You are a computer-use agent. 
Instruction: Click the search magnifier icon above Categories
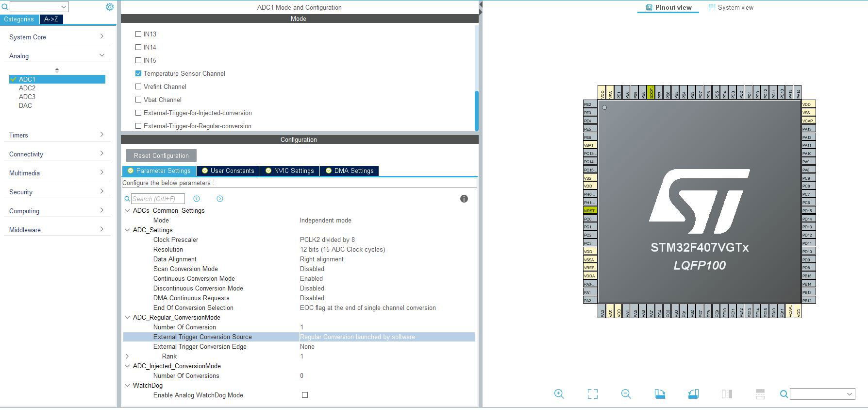[x=5, y=7]
